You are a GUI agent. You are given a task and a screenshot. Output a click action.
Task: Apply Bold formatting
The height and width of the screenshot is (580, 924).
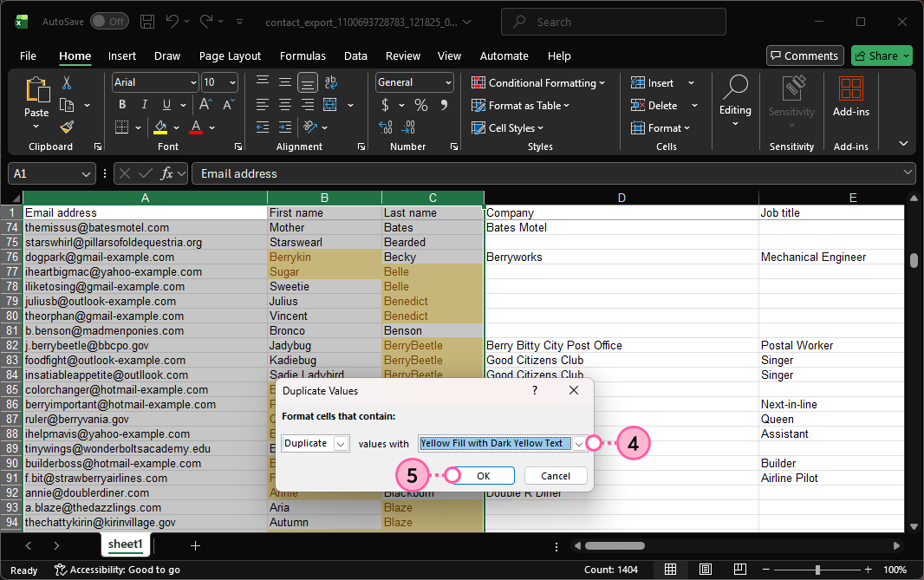[x=122, y=105]
